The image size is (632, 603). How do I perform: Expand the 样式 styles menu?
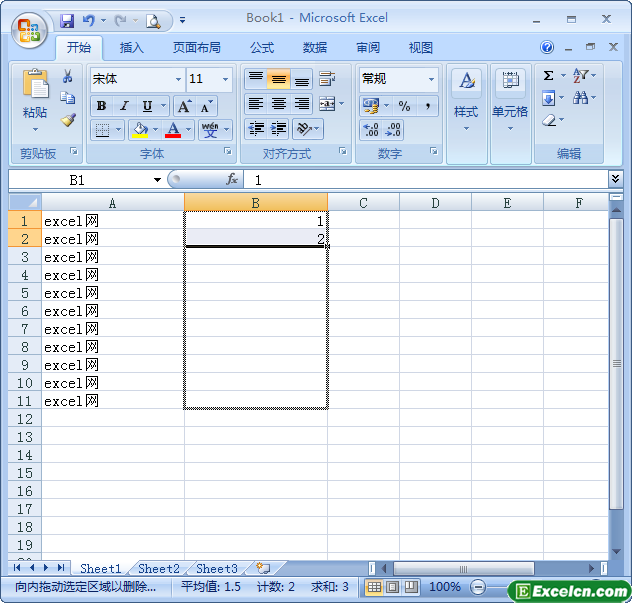click(466, 114)
